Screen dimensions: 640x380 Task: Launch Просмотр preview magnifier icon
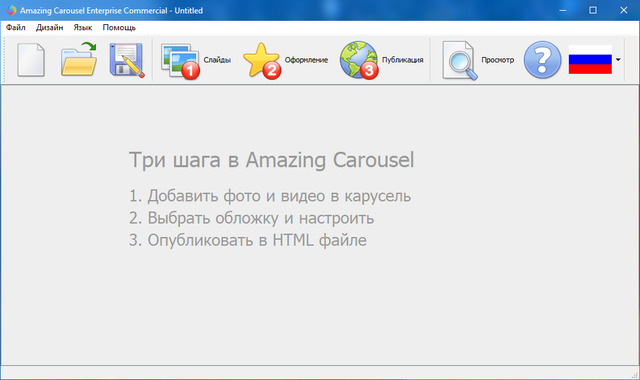click(x=460, y=60)
